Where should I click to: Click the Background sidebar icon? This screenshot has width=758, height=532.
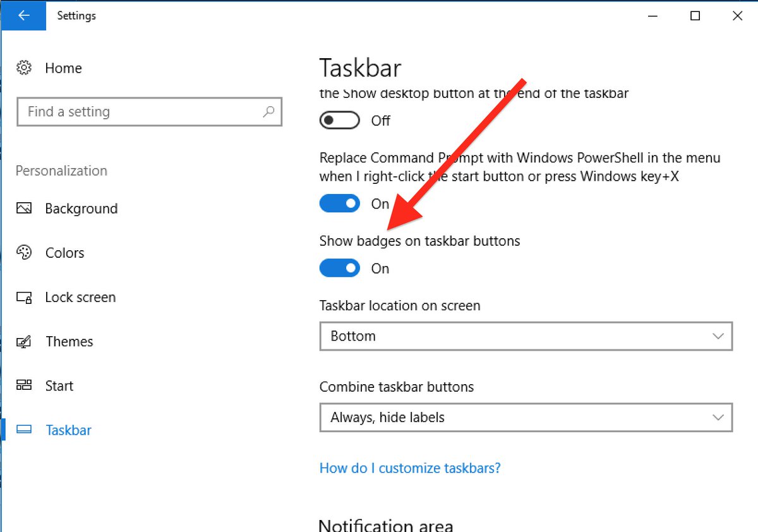click(23, 209)
